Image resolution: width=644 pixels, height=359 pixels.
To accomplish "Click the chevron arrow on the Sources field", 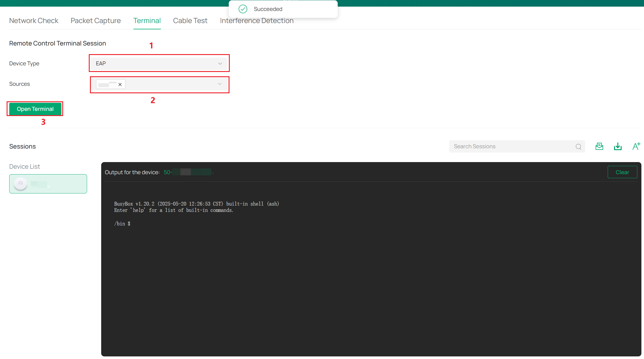I will [x=220, y=84].
